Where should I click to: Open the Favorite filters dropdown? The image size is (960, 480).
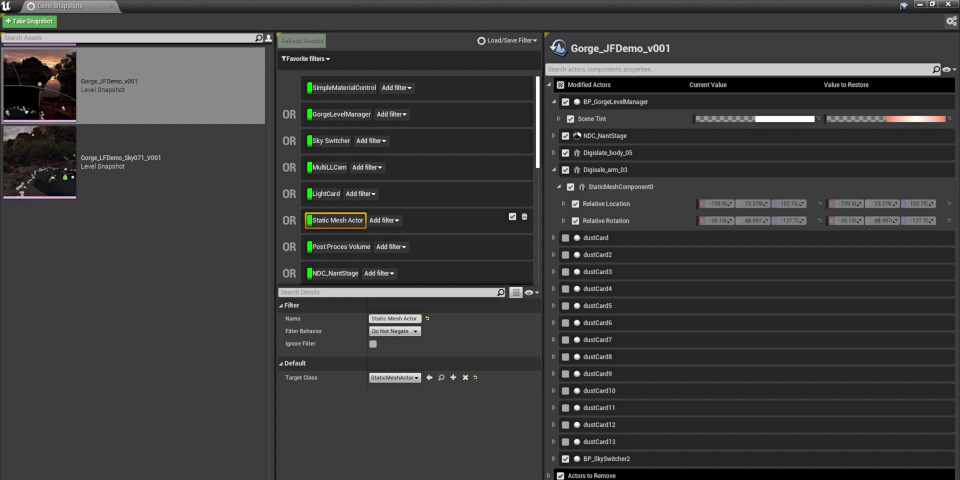305,60
